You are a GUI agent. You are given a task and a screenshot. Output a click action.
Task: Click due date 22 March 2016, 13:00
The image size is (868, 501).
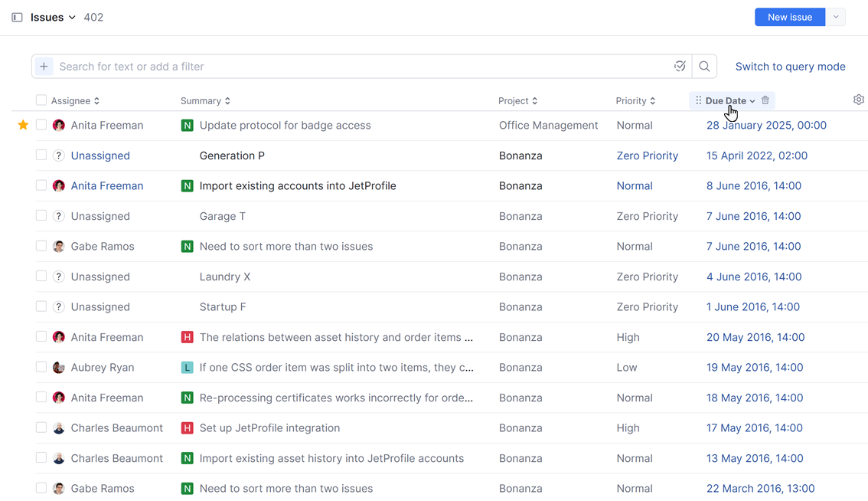761,488
